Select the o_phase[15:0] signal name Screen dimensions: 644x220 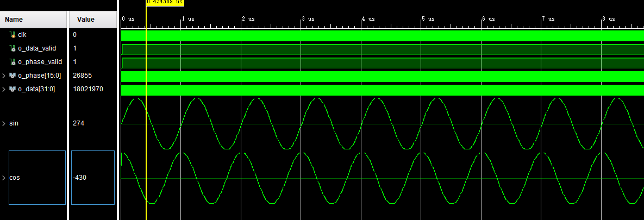tap(40, 76)
